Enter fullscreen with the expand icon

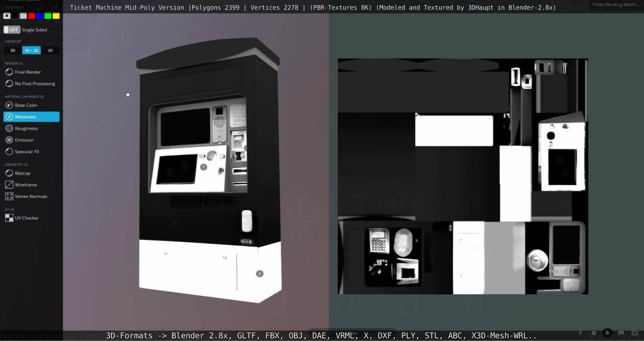pyautogui.click(x=635, y=333)
